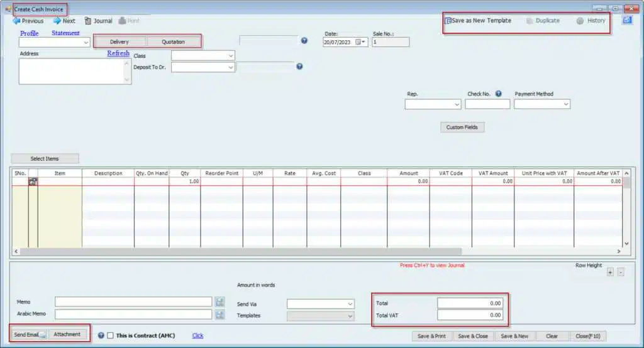Image resolution: width=644 pixels, height=348 pixels.
Task: Open the Delivery tab button
Action: [119, 42]
